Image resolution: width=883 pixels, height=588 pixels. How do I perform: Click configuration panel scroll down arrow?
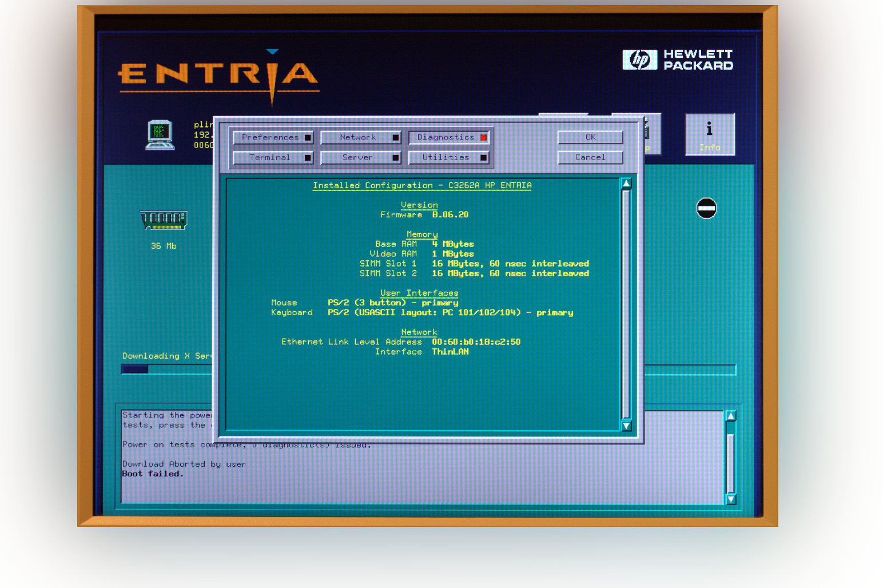(x=626, y=426)
